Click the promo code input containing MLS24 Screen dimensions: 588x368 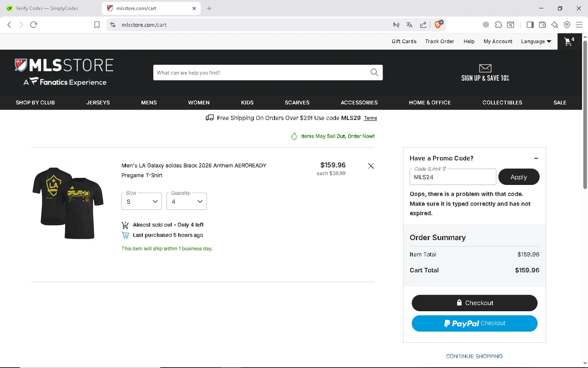453,177
